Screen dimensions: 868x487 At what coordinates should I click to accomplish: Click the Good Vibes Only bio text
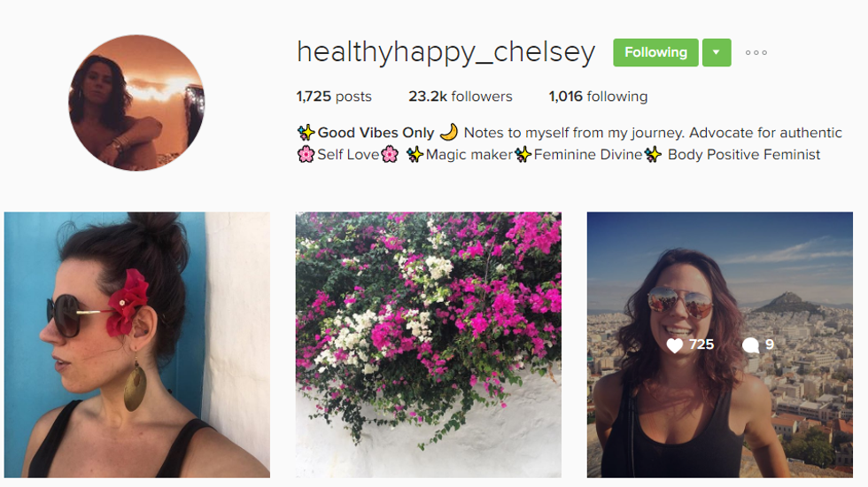[376, 133]
